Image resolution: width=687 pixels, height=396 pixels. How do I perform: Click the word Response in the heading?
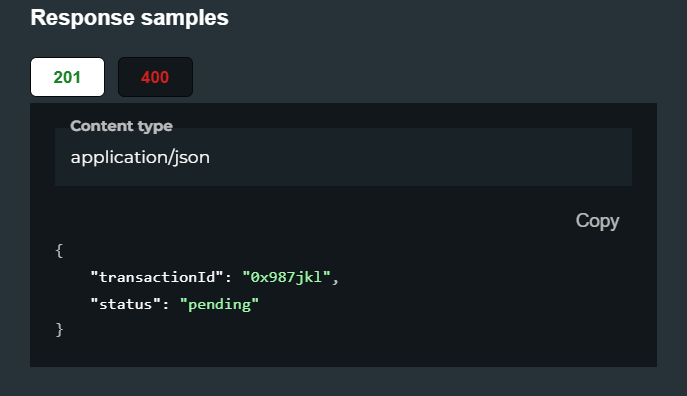82,18
